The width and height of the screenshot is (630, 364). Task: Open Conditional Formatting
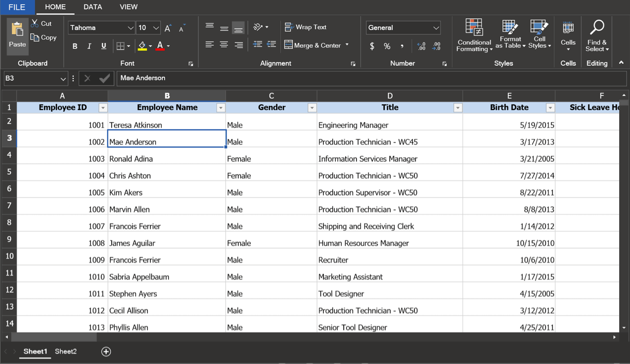click(x=474, y=35)
